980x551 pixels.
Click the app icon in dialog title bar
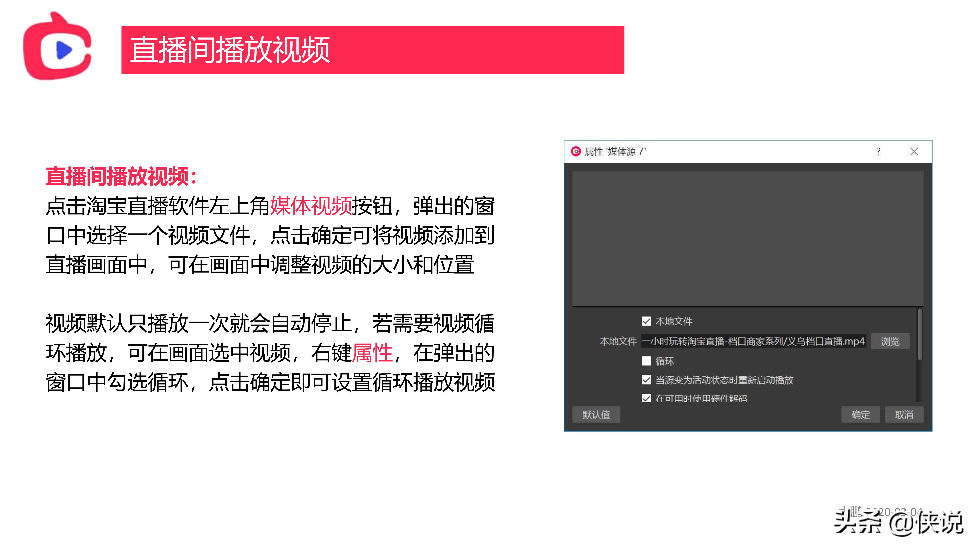576,151
